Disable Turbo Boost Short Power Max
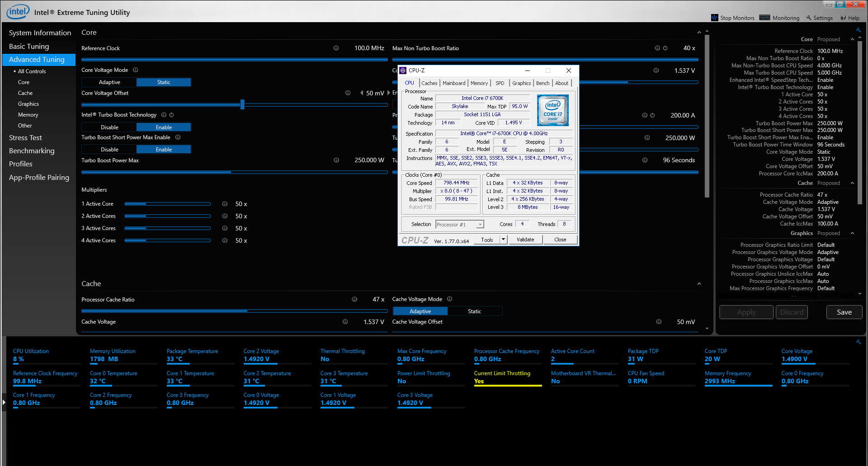Image resolution: width=868 pixels, height=466 pixels. (109, 150)
